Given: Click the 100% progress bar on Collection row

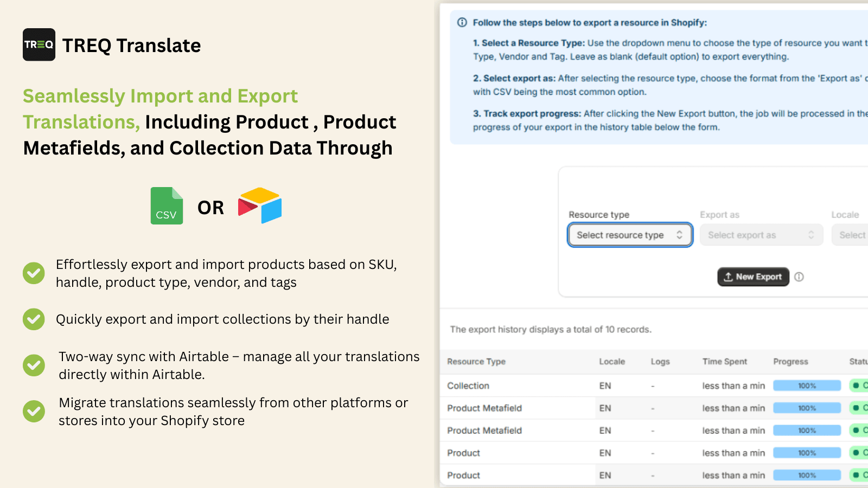Looking at the screenshot, I should (807, 386).
